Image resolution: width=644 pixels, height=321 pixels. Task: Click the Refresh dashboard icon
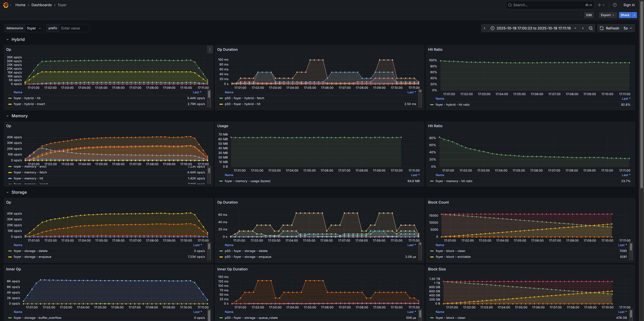click(602, 28)
